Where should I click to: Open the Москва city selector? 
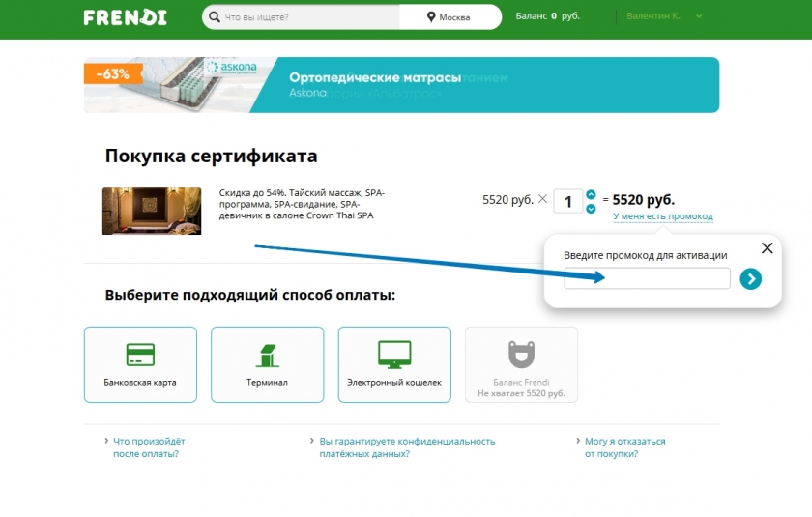coord(450,17)
